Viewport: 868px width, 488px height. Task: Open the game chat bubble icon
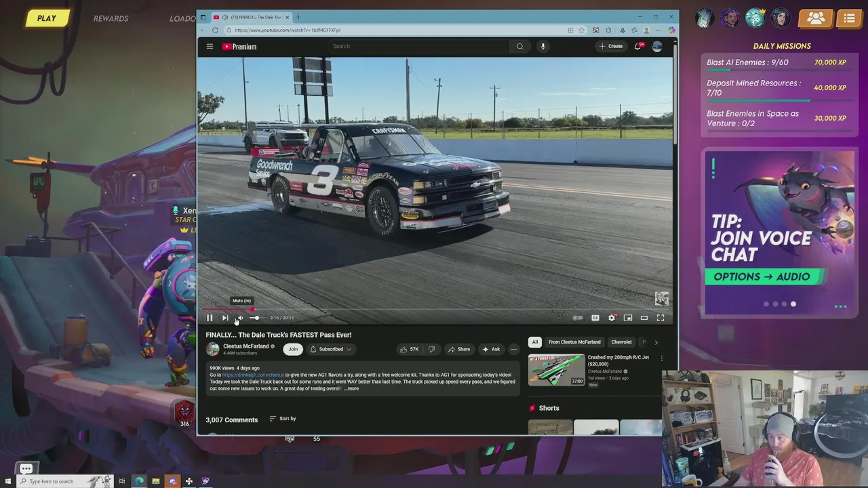[26, 468]
